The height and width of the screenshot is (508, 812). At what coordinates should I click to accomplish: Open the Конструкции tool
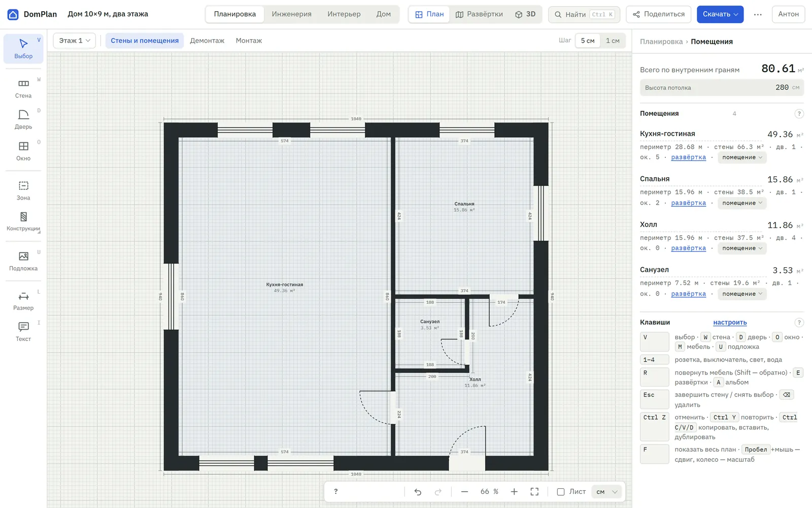[23, 222]
